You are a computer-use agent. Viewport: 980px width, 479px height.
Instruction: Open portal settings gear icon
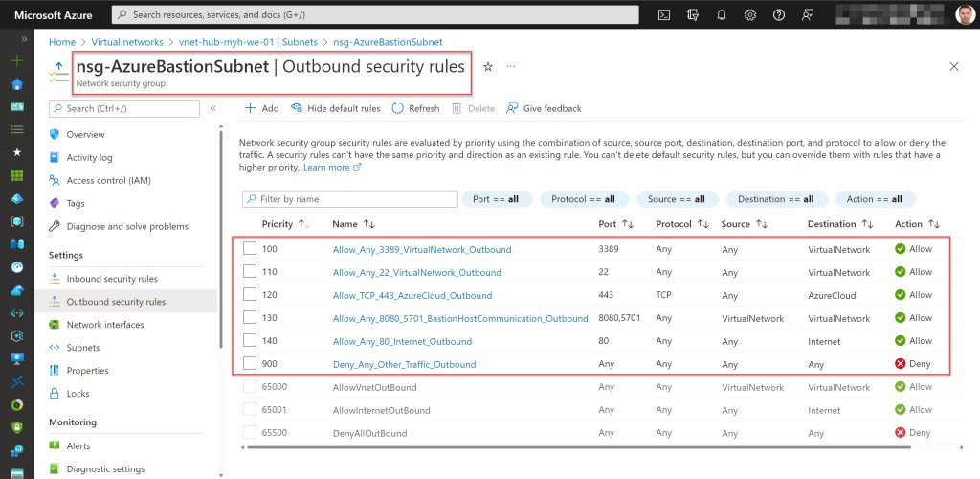click(750, 15)
